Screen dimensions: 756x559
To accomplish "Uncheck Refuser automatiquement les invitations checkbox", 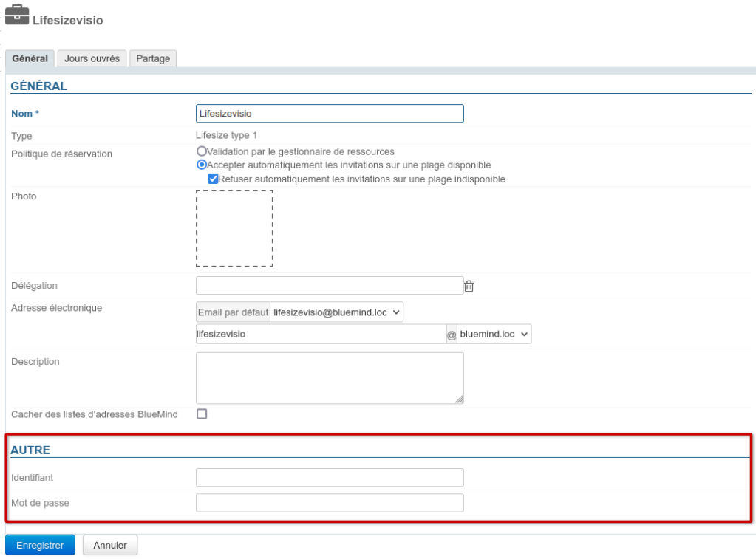I will click(213, 179).
